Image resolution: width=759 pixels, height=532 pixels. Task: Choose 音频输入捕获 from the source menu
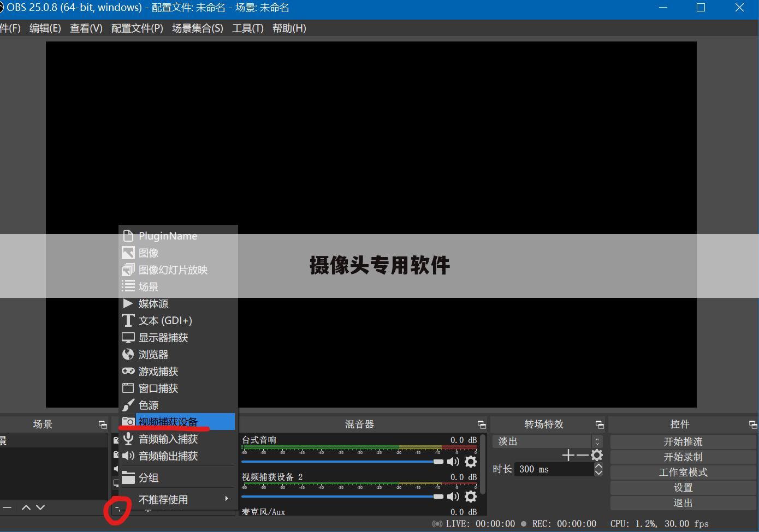point(178,439)
